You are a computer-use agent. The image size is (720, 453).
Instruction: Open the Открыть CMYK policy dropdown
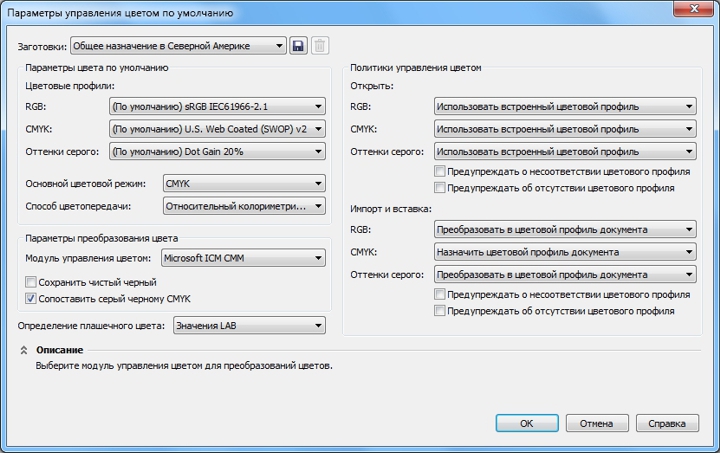click(x=565, y=129)
